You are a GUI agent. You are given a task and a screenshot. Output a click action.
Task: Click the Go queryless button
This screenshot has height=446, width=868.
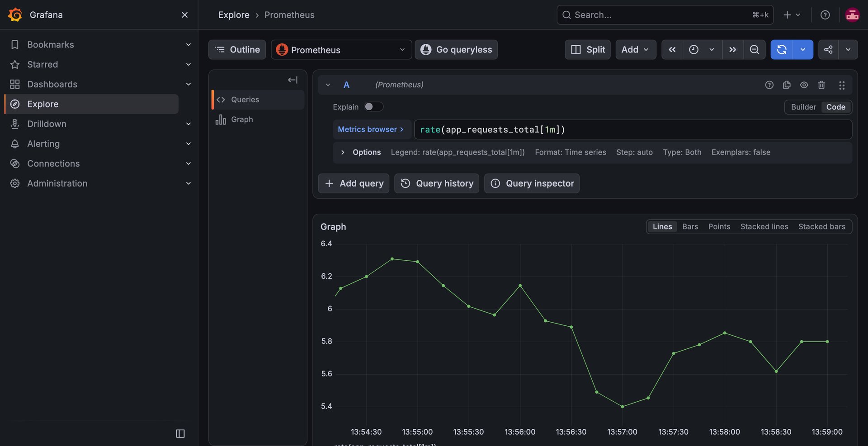456,50
